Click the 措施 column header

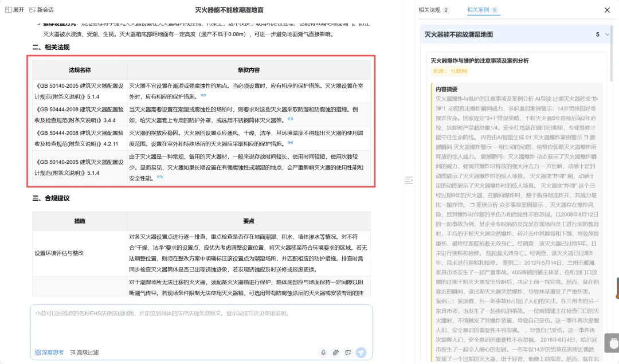click(x=80, y=221)
